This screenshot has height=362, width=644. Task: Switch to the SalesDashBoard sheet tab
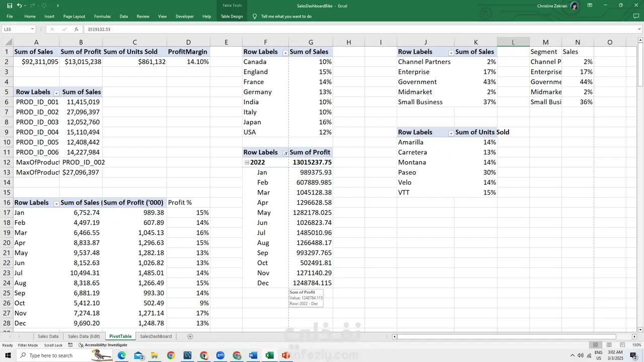coord(155,336)
